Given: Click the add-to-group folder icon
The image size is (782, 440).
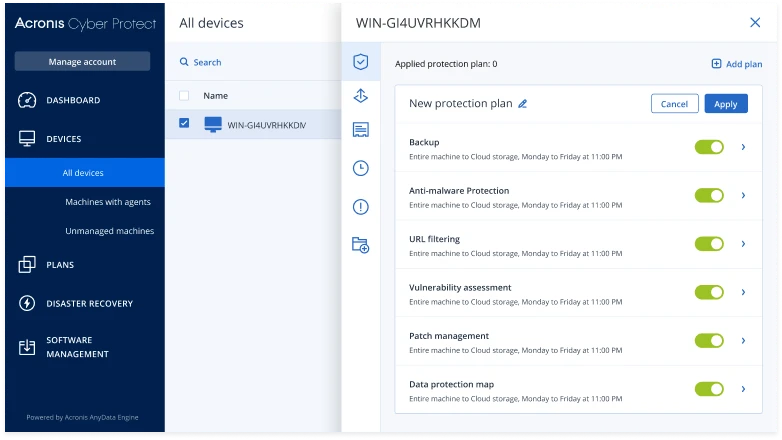Looking at the screenshot, I should point(361,245).
